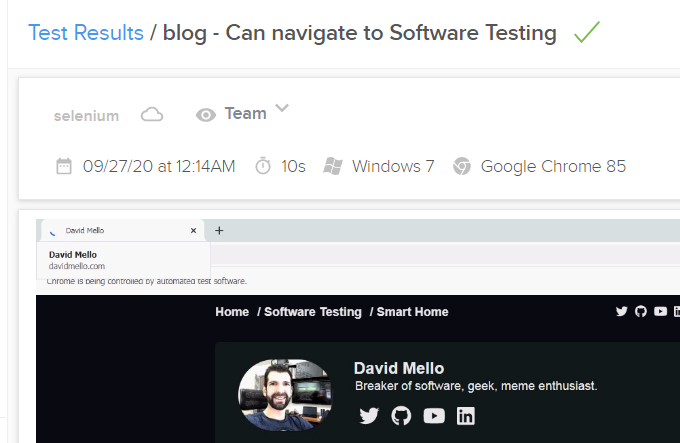680x443 pixels.
Task: Select the 'selenium' label text
Action: click(86, 116)
